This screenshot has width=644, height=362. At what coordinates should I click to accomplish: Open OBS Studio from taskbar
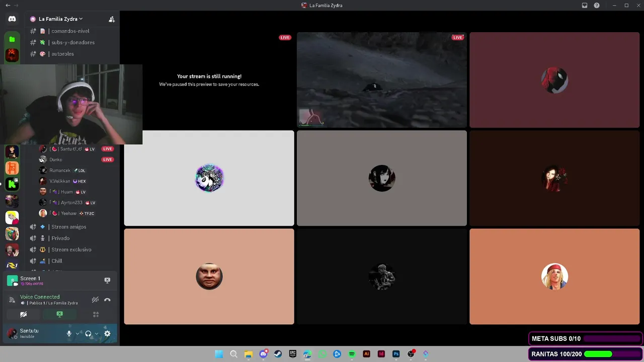point(411,354)
